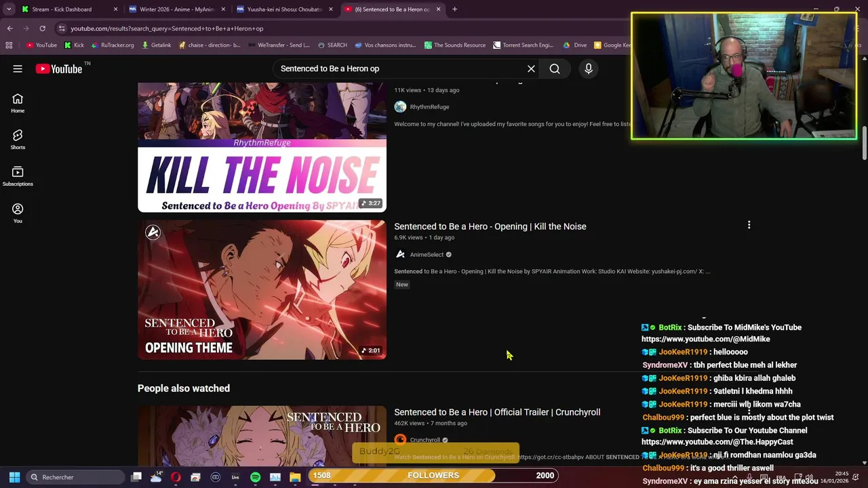Viewport: 868px width, 488px height.
Task: Open the Crunchyroll channel name
Action: pyautogui.click(x=425, y=440)
